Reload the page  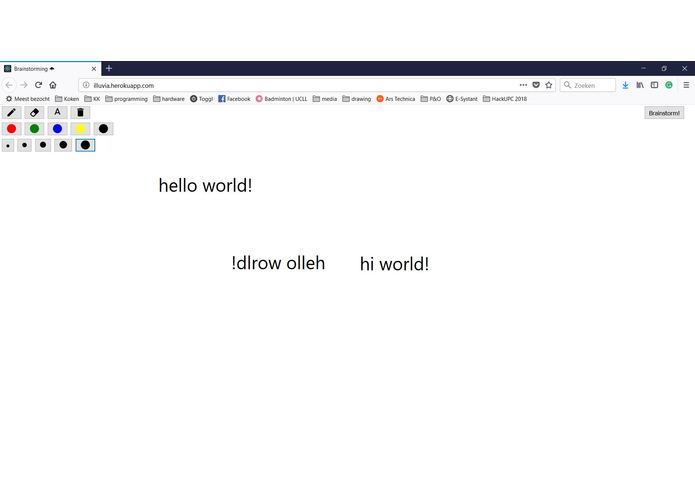point(39,85)
